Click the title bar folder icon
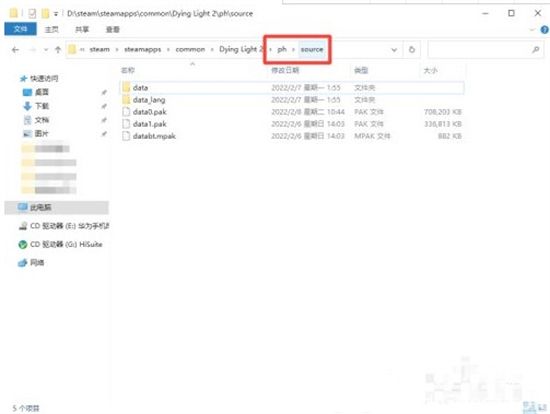Screen dimensions: 550x414 pos(13,13)
